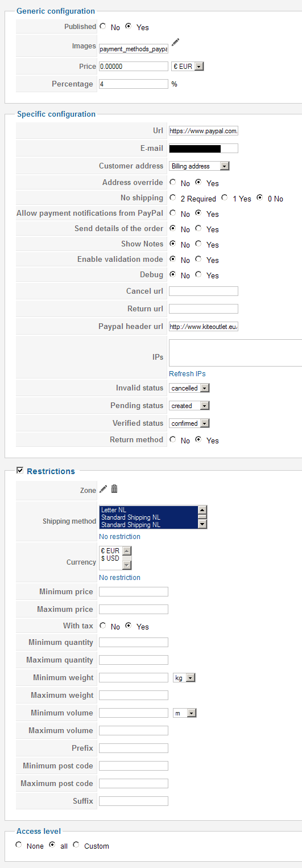Click No restriction under Currency list
This screenshot has width=302, height=868.
119,577
